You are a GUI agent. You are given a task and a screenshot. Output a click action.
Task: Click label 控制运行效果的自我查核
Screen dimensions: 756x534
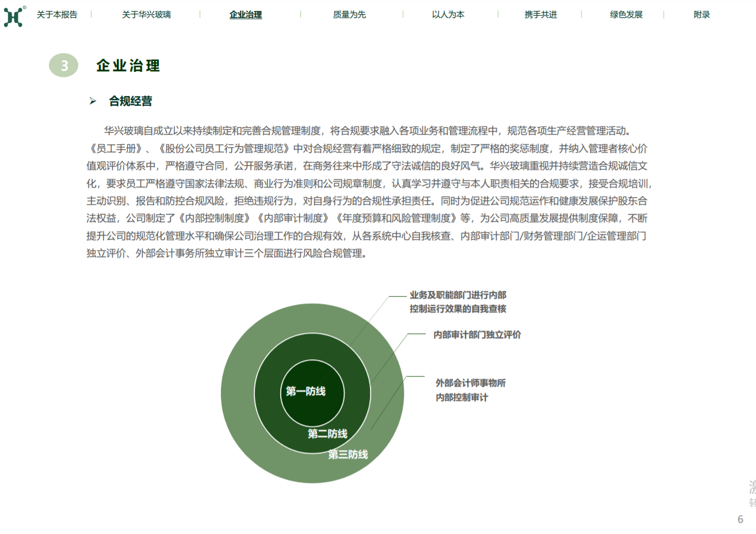458,309
